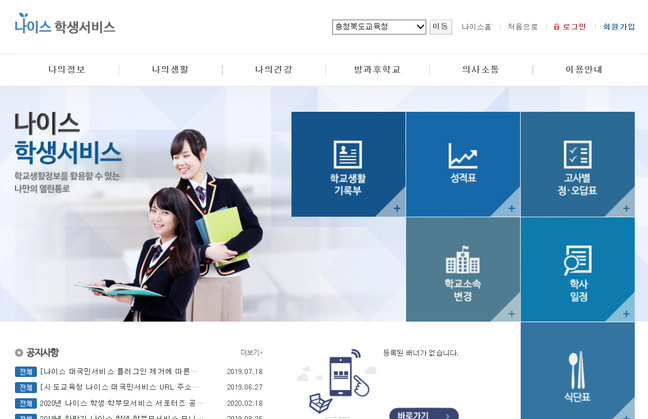Go to 나이스홈 link
Screen dimensions: 648x419
click(x=476, y=27)
